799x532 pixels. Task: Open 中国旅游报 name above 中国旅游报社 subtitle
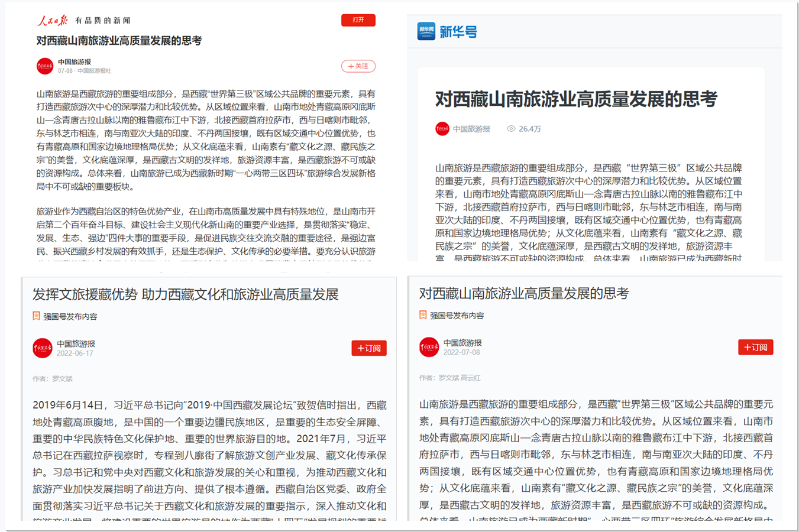tap(75, 62)
